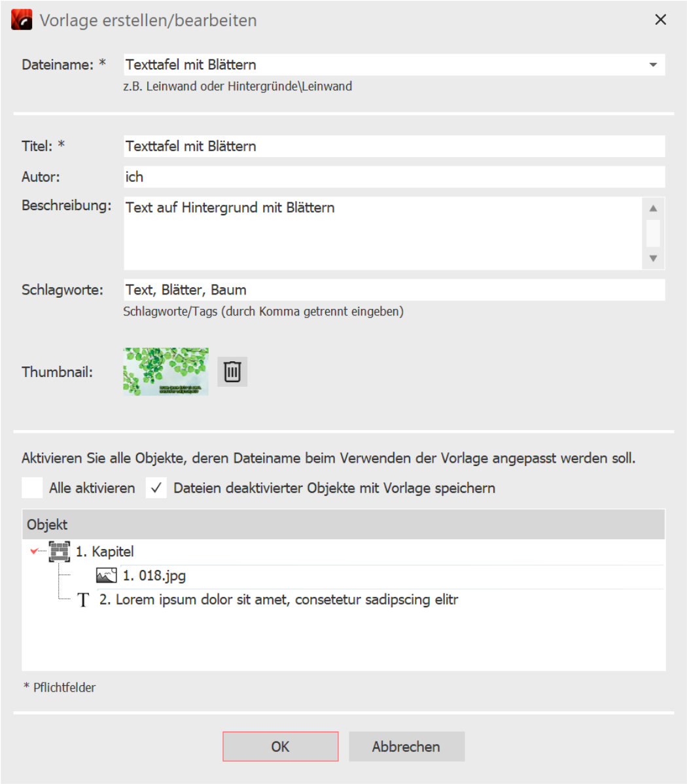Click the trash icon next to thumbnail
This screenshot has width=687, height=784.
232,372
